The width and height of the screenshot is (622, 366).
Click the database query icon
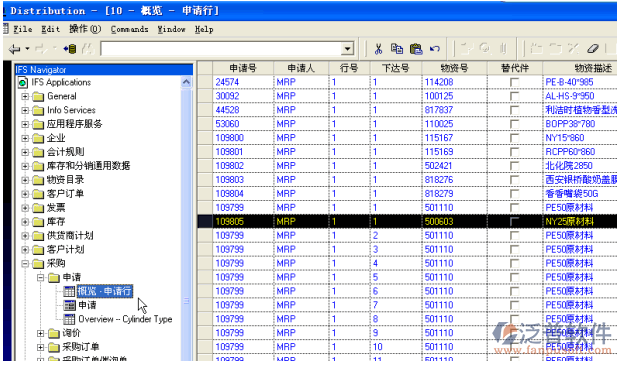70,49
